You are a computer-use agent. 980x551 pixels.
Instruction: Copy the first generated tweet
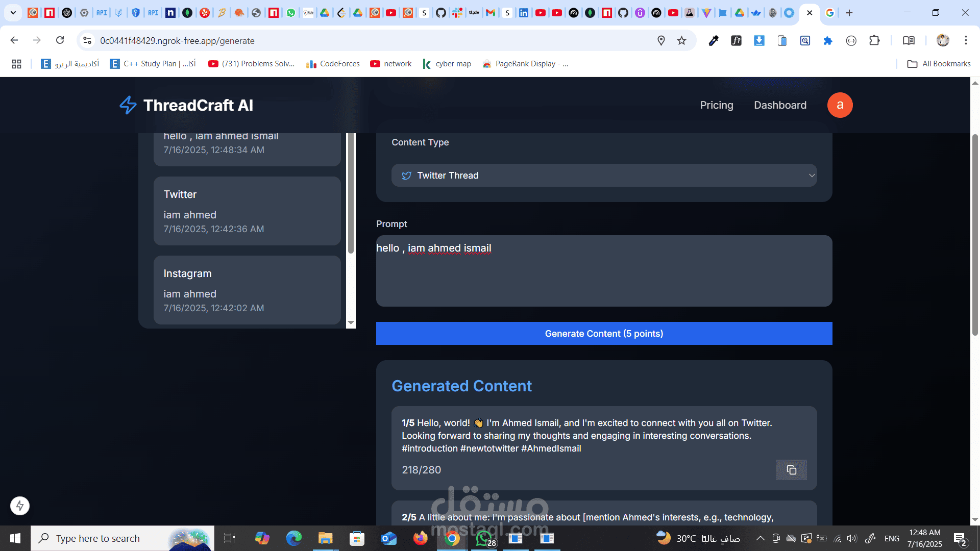tap(791, 470)
